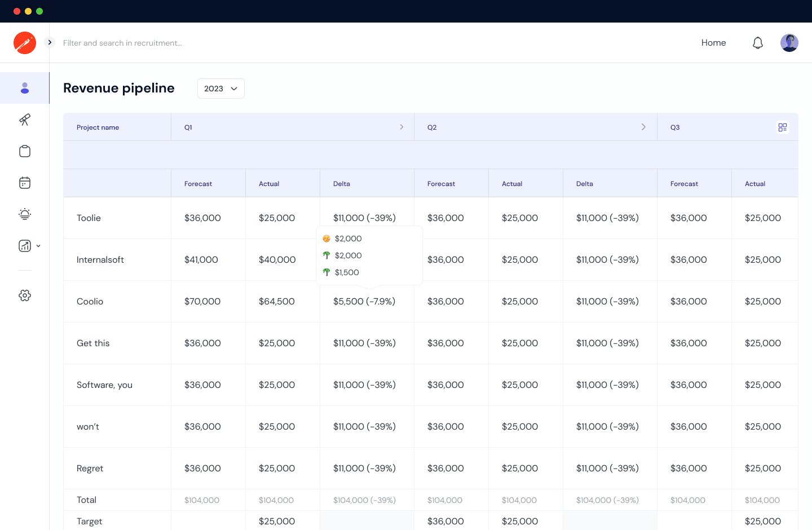This screenshot has height=530, width=812.
Task: Open the Settings gear in the sidebar
Action: (x=25, y=295)
